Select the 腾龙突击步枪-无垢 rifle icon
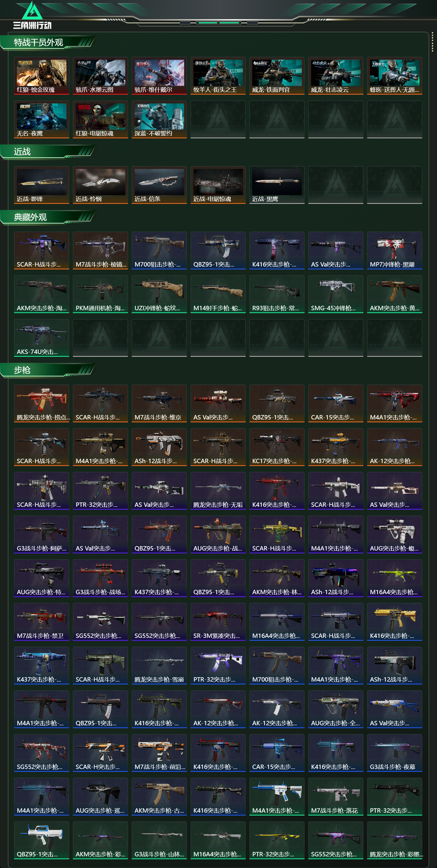The height and width of the screenshot is (868, 437). [x=218, y=491]
